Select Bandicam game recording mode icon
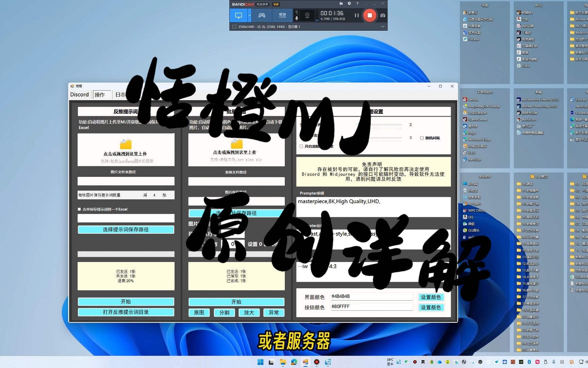Image resolution: width=588 pixels, height=368 pixels. (262, 15)
